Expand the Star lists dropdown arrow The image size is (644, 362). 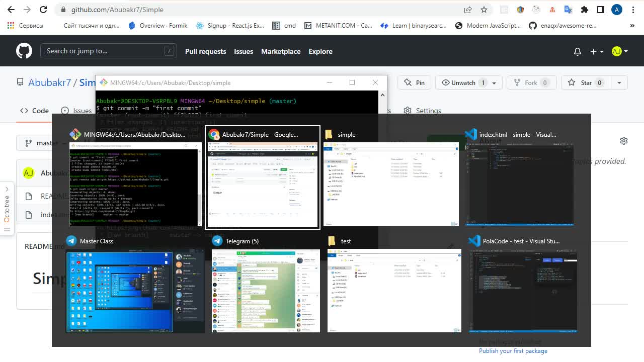pos(619,82)
